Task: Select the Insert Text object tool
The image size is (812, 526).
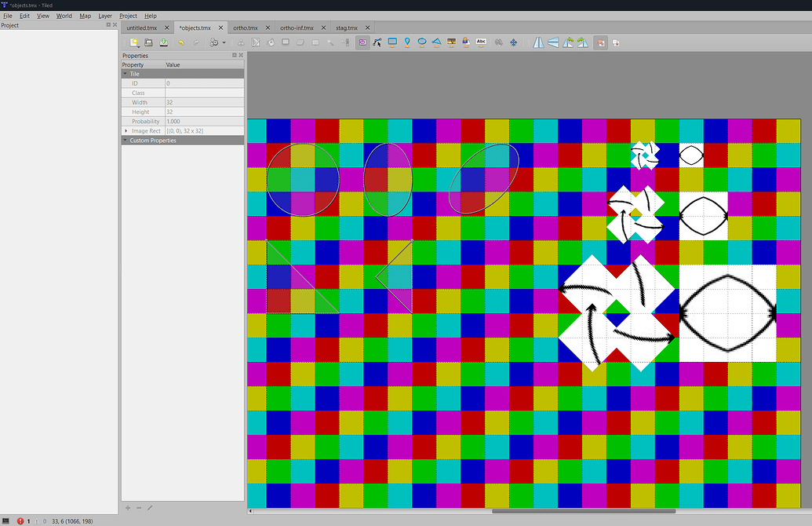Action: click(482, 42)
